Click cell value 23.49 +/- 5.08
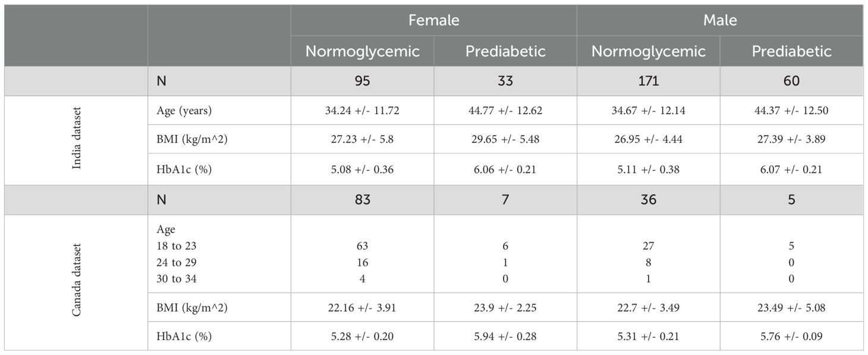Image resolution: width=868 pixels, height=355 pixels. tap(791, 307)
